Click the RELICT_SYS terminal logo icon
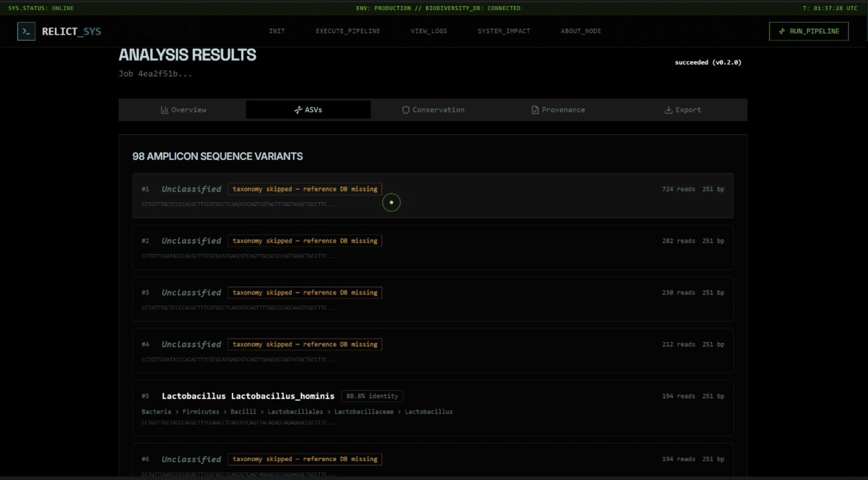868x480 pixels. tap(26, 31)
